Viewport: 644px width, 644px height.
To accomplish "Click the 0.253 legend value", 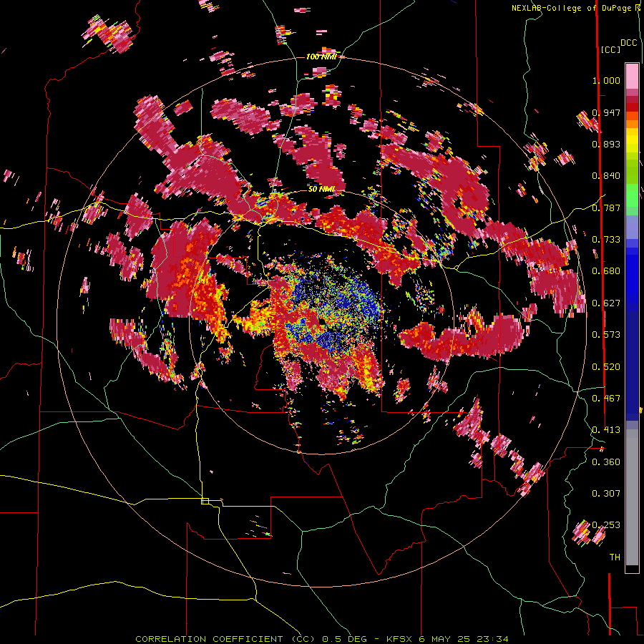I will 606,525.
